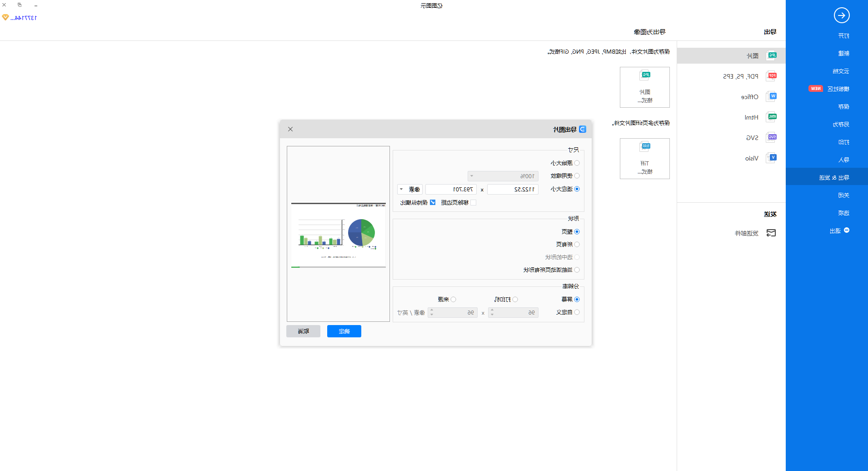Select the 来源 resolution radio button
The width and height of the screenshot is (868, 471).
click(x=454, y=299)
